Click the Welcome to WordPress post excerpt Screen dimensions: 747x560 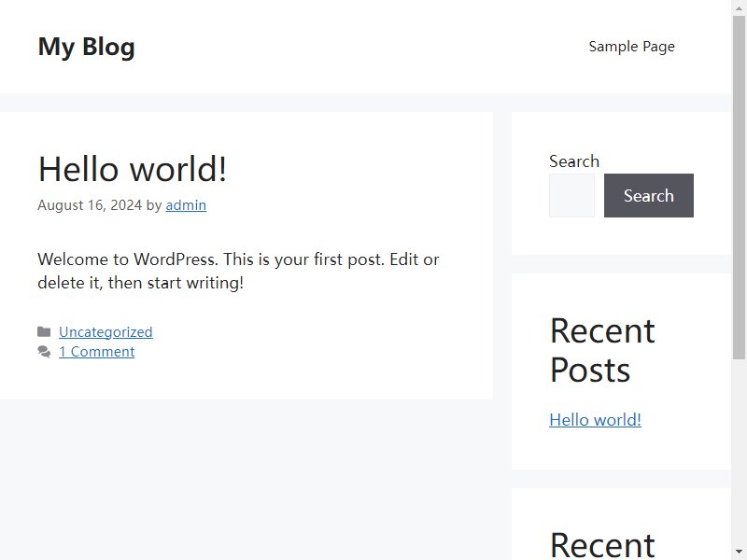238,271
